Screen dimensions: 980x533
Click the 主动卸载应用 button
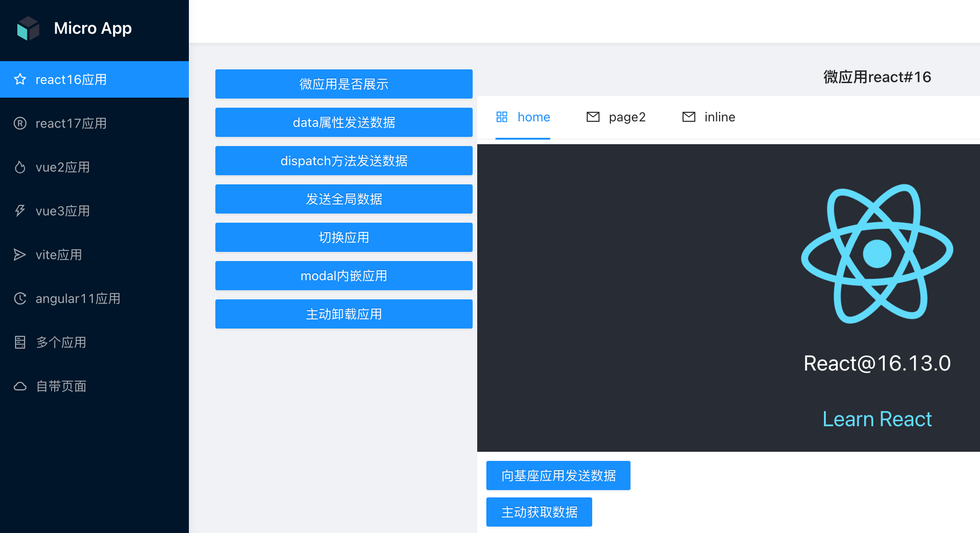(344, 314)
